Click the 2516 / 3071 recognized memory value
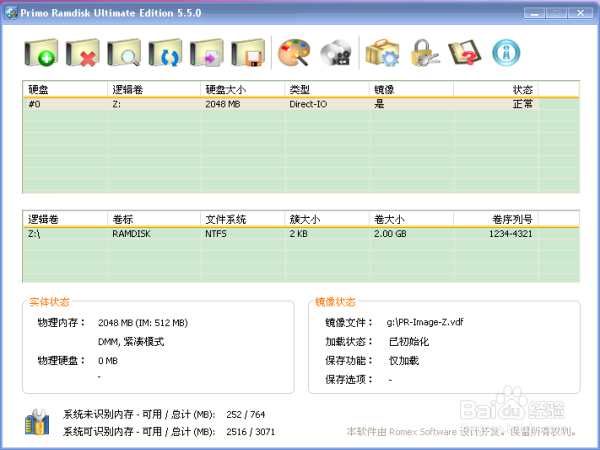Image resolution: width=600 pixels, height=450 pixels. [x=251, y=432]
